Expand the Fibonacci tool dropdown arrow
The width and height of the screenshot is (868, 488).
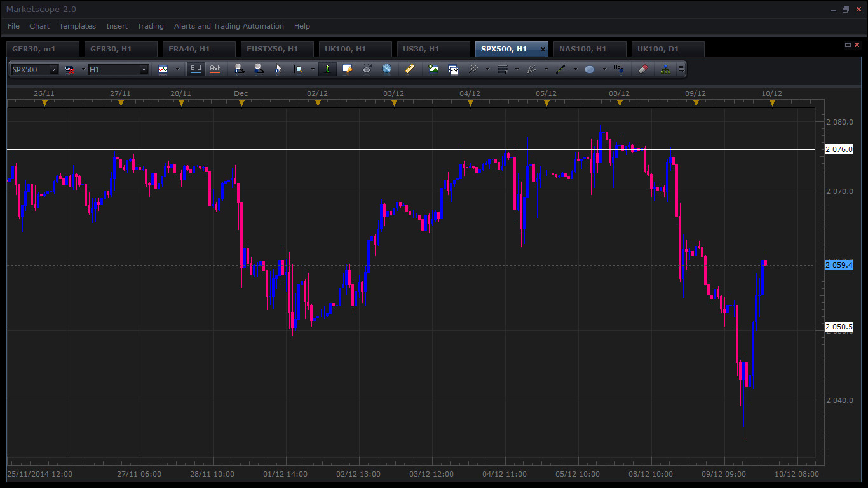(517, 69)
